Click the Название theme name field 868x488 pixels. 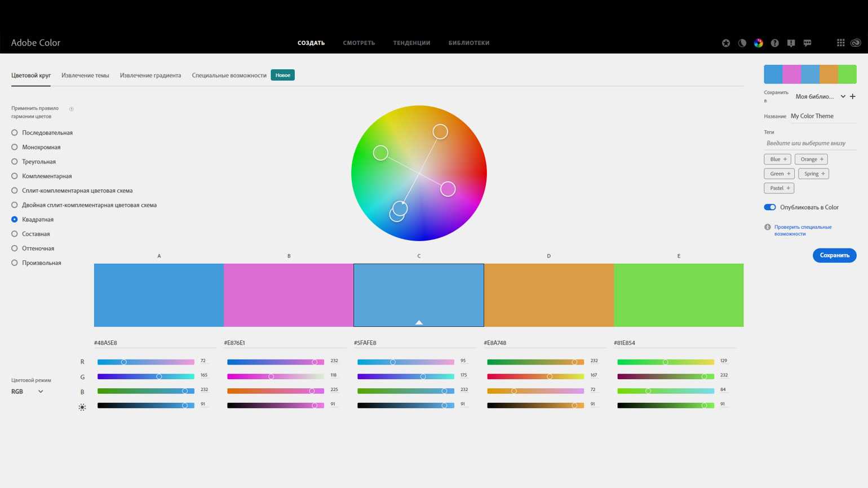tap(822, 116)
